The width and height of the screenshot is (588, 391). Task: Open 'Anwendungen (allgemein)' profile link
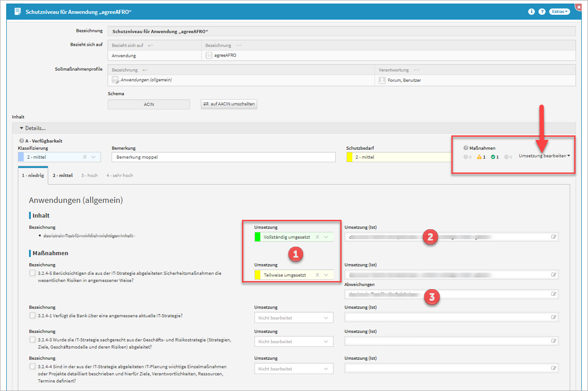146,80
